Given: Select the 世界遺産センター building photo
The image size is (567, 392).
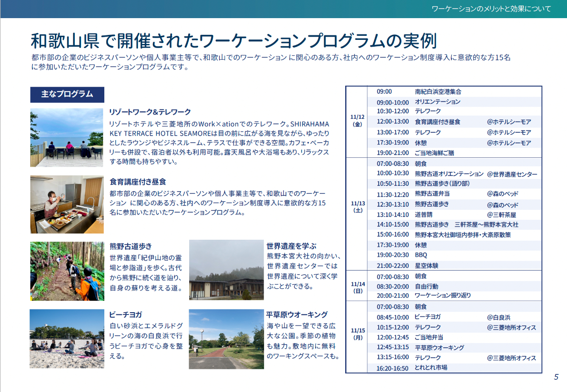Looking at the screenshot, I should tap(226, 270).
